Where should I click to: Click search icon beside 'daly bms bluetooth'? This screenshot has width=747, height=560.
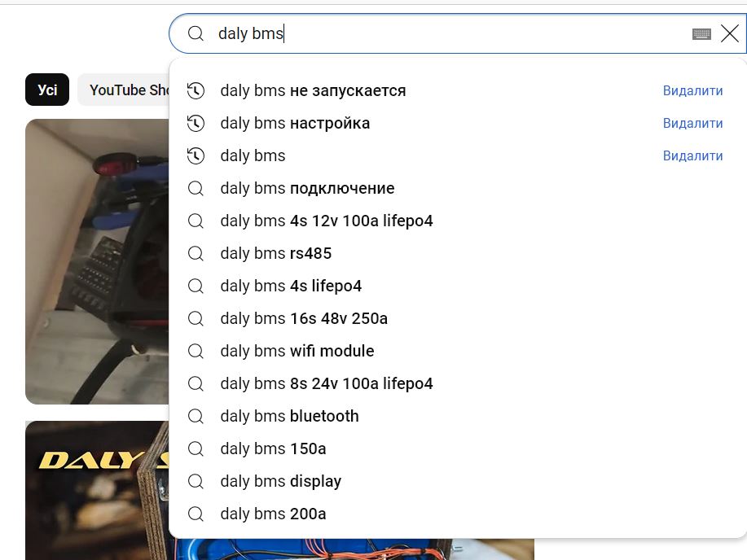[196, 416]
